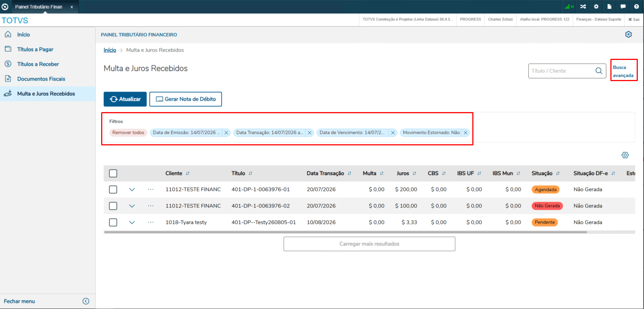The height and width of the screenshot is (309, 644).
Task: Click Fechar menu label
Action: tap(19, 301)
